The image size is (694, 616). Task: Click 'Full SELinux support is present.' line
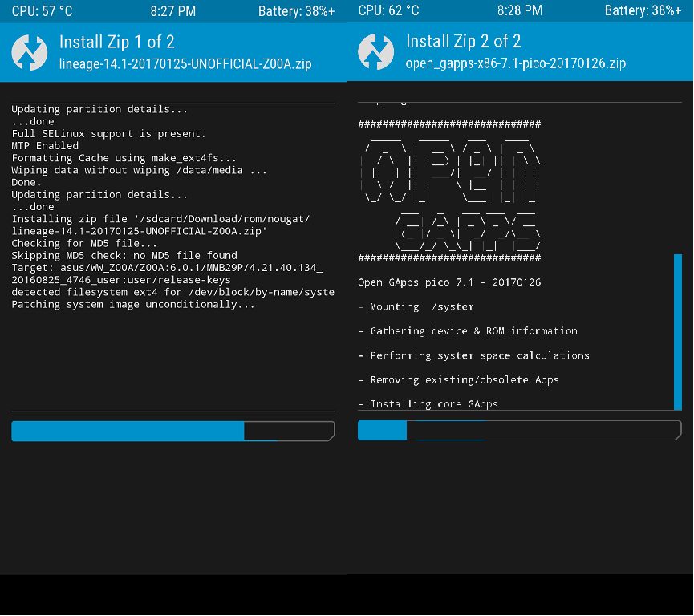(109, 134)
